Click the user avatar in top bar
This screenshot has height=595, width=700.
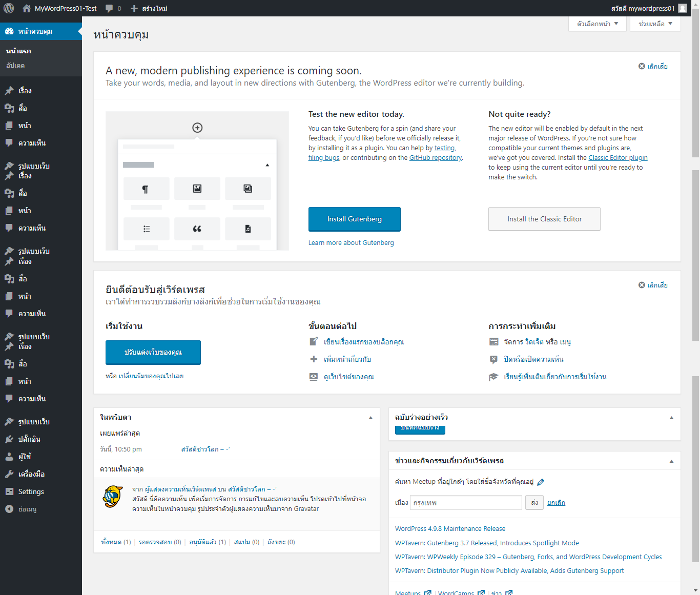[x=683, y=8]
